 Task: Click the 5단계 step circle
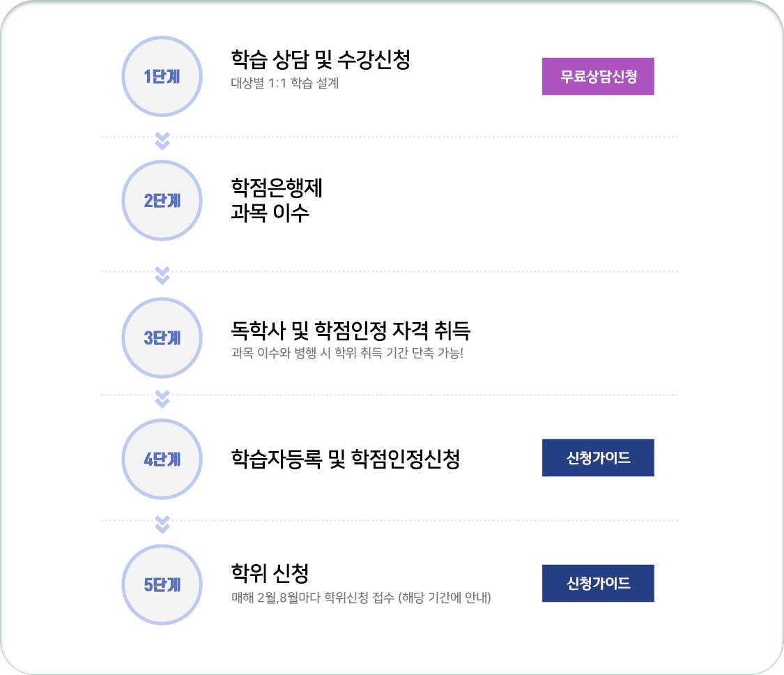pyautogui.click(x=162, y=584)
